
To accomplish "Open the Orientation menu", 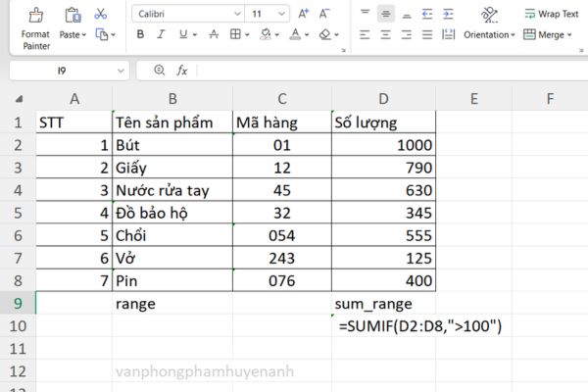I will click(489, 35).
